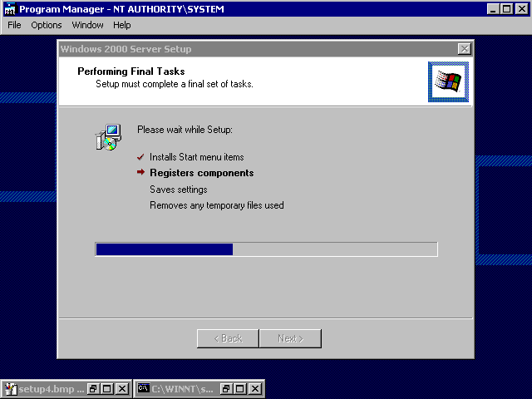Maximize the minimized setup4.bmp window

coord(108,388)
